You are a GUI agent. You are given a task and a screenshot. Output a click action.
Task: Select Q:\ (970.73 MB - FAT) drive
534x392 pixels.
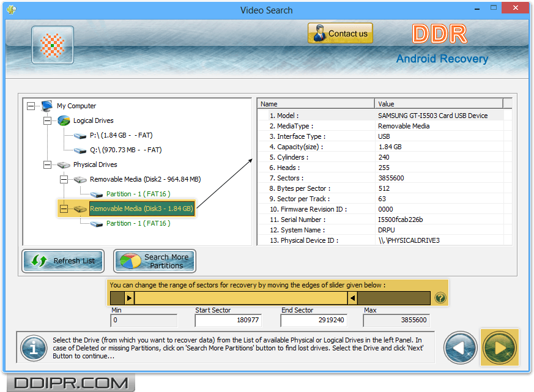pyautogui.click(x=125, y=150)
